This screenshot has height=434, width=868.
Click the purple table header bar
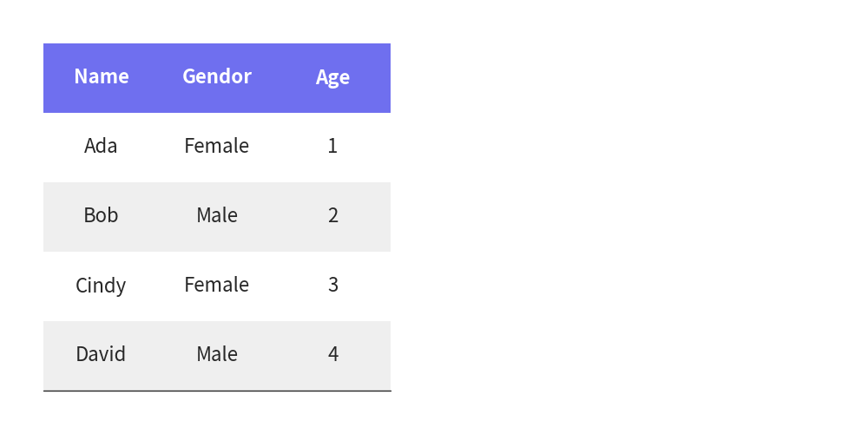pos(217,78)
